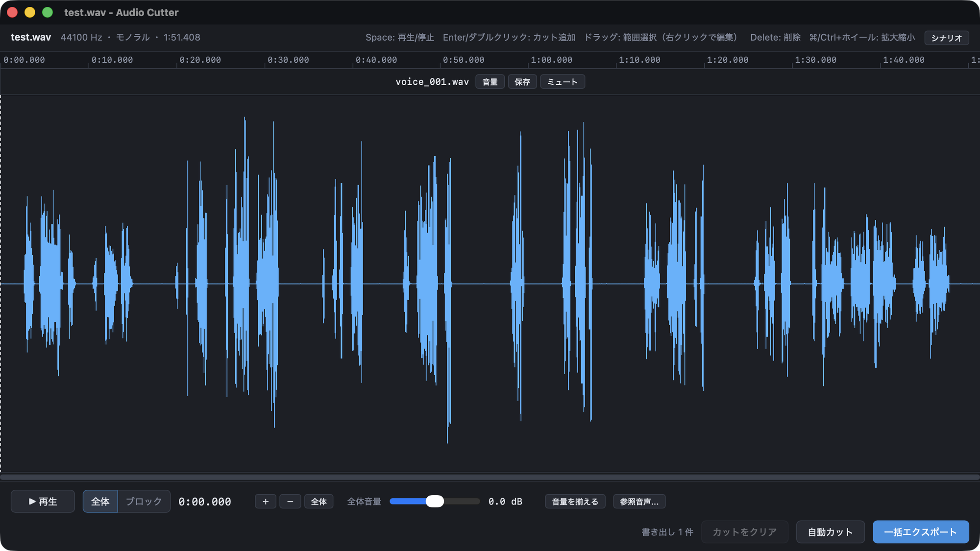Open 音量を揃える to normalize volume
Screen dimensions: 980x551
pos(575,502)
